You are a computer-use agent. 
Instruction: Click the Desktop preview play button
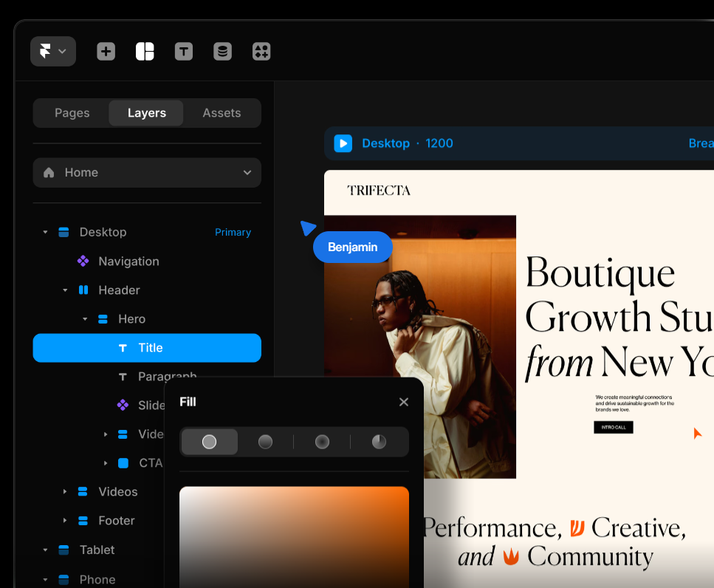click(343, 143)
